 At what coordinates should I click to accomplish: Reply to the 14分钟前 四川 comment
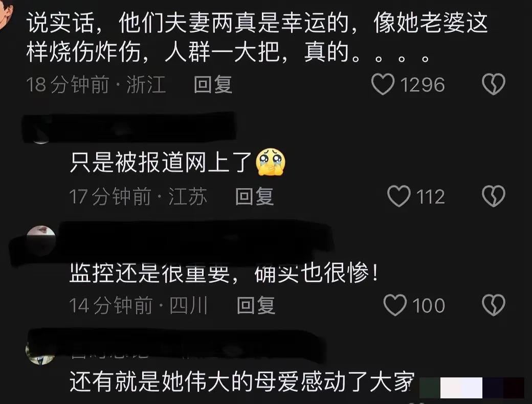click(x=256, y=305)
